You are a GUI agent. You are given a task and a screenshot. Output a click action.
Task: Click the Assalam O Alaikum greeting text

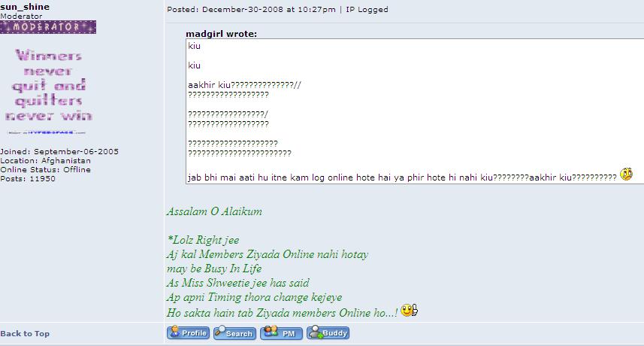point(214,211)
